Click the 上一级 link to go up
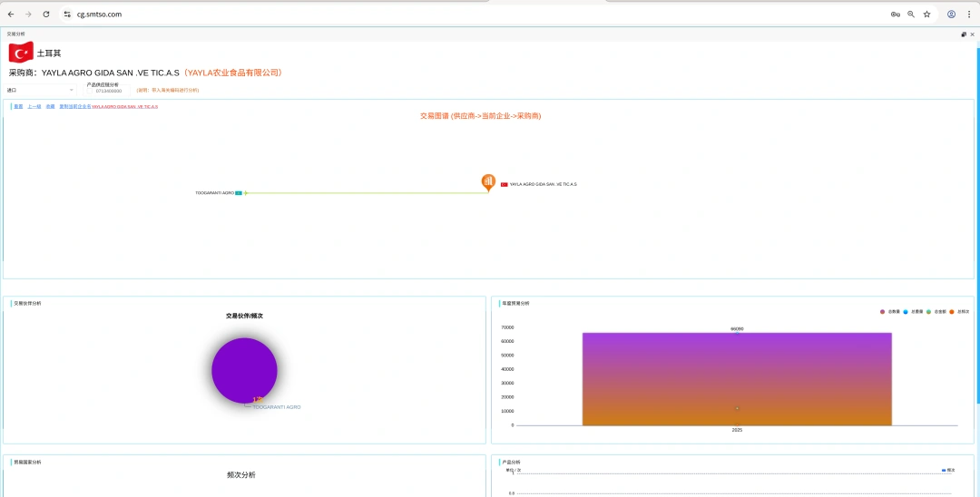This screenshot has width=980, height=497. pos(34,106)
